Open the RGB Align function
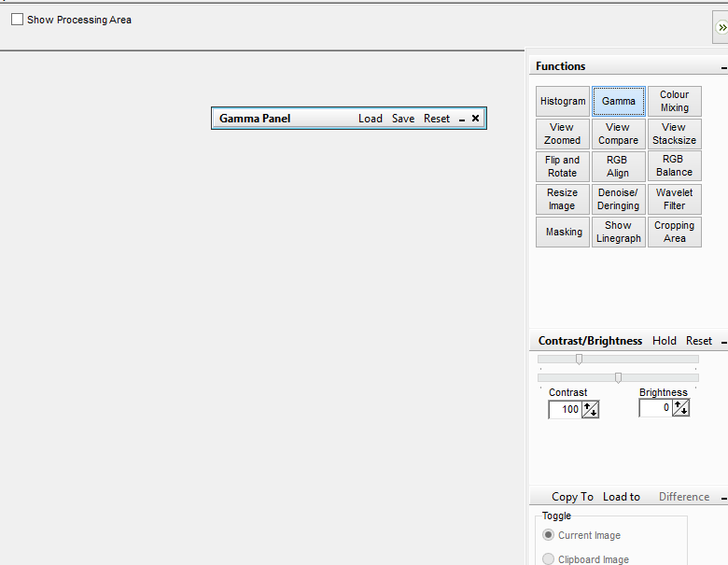Screen dimensions: 728x565 coord(618,167)
